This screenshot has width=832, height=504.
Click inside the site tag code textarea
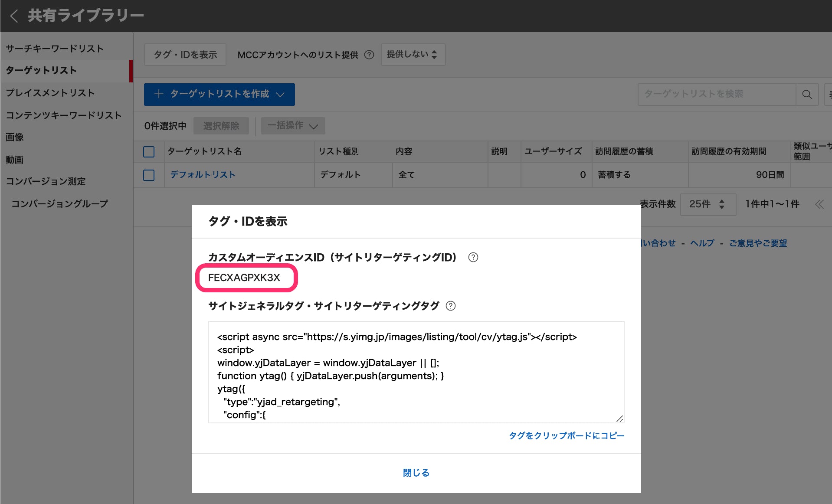tap(416, 372)
